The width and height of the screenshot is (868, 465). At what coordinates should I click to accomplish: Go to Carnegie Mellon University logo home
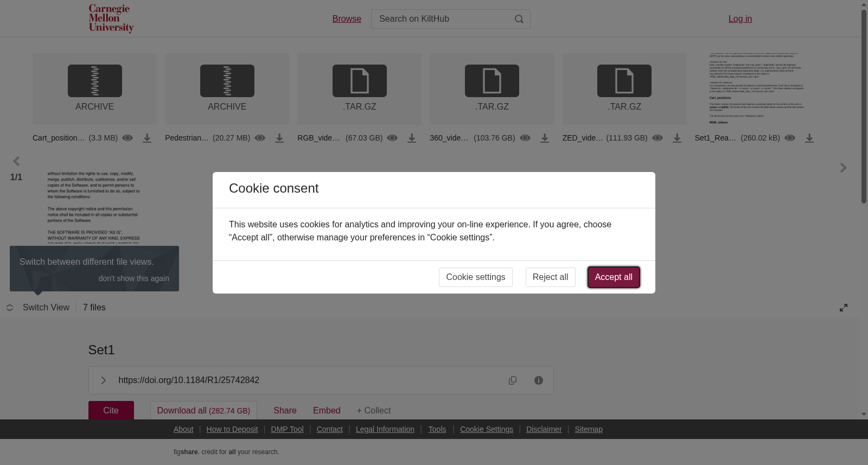[x=111, y=18]
